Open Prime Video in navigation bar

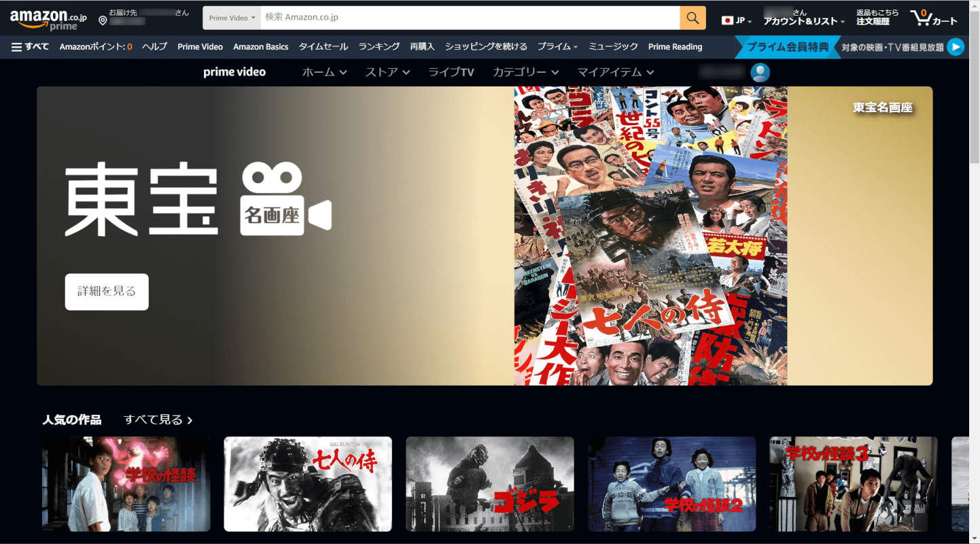(200, 47)
